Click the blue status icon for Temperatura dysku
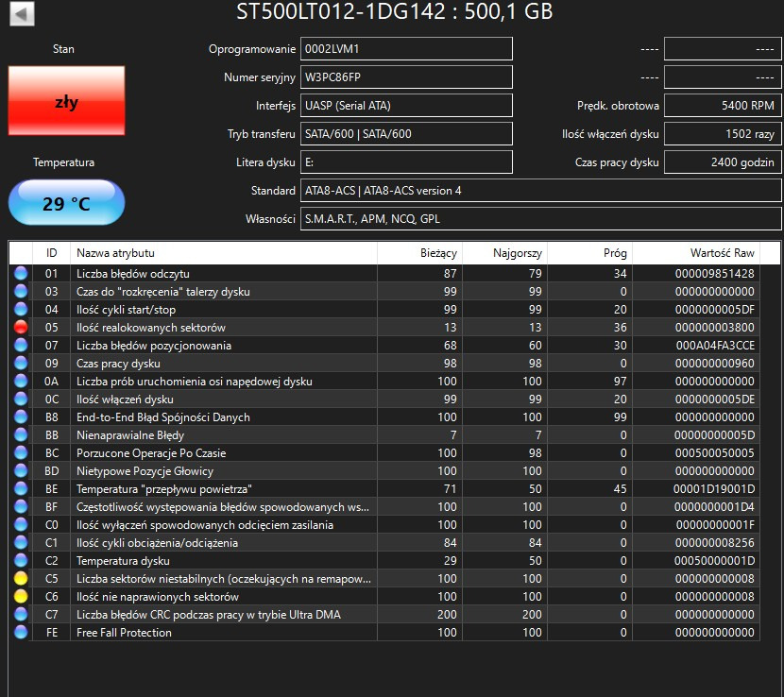Image resolution: width=784 pixels, height=697 pixels. coord(21,560)
